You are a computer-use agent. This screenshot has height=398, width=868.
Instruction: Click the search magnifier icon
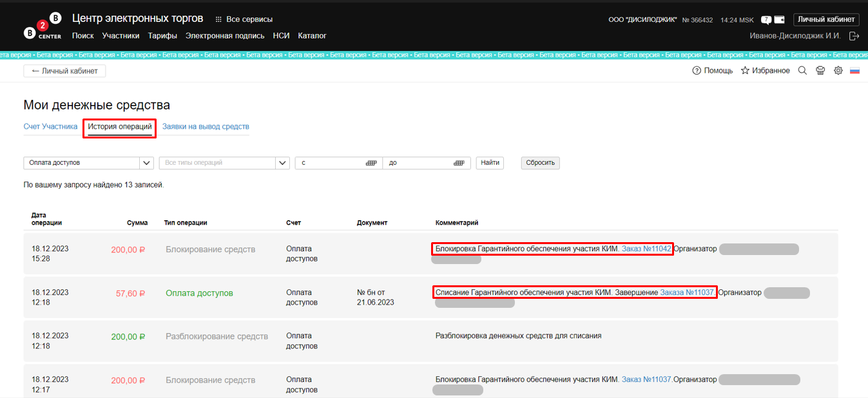(802, 71)
